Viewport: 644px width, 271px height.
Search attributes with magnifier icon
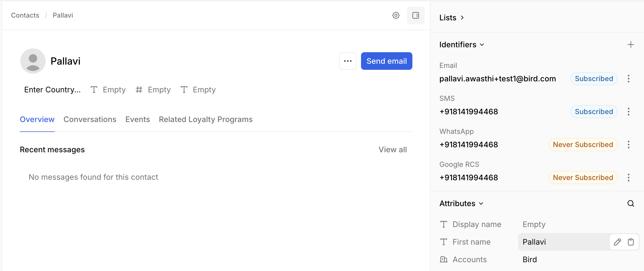631,203
